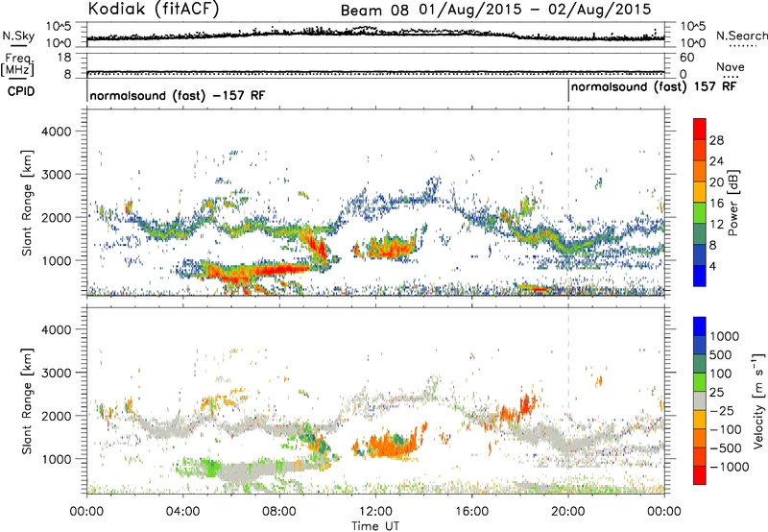Image resolution: width=768 pixels, height=532 pixels.
Task: Select the 'N.Sky' legend label
Action: pos(18,36)
